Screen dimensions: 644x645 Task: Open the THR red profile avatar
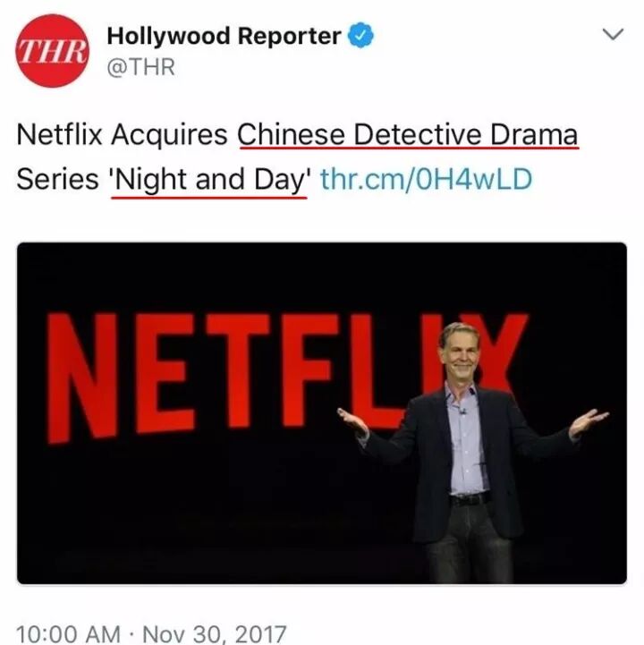click(52, 51)
